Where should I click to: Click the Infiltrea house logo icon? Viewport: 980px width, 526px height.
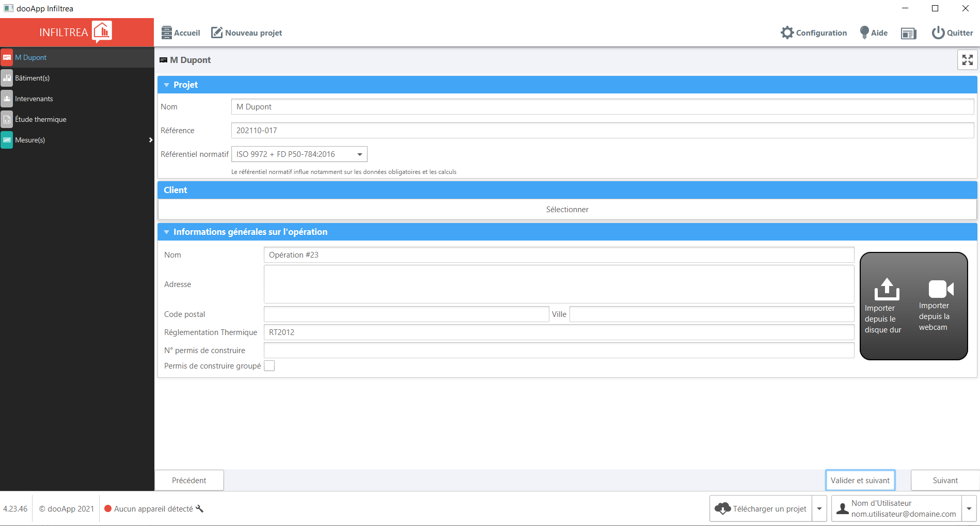pos(102,32)
